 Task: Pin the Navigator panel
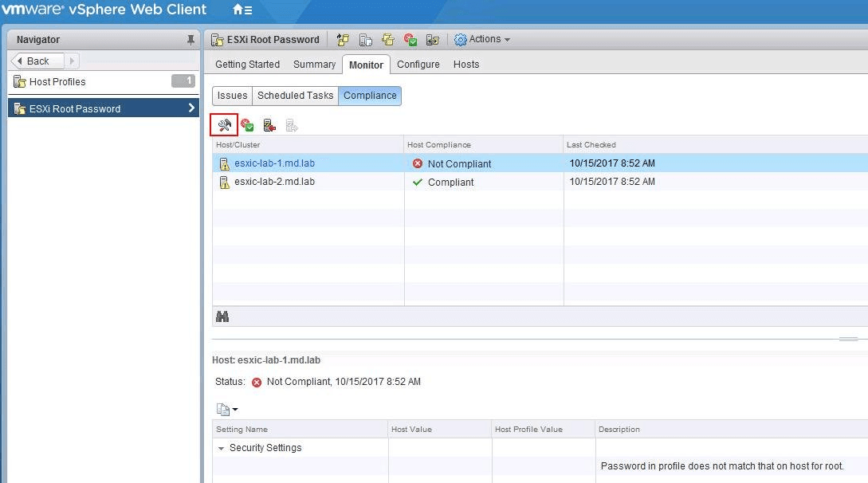pos(190,40)
